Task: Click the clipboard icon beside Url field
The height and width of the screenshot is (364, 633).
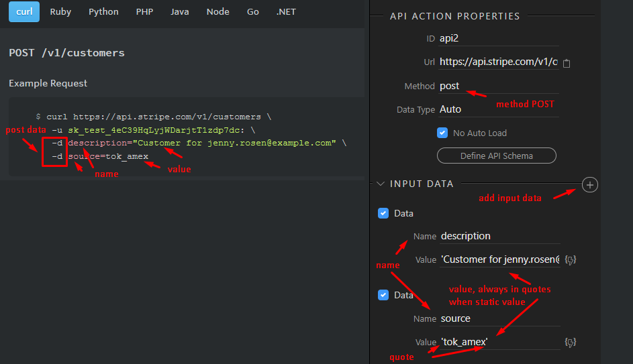Action: click(567, 63)
